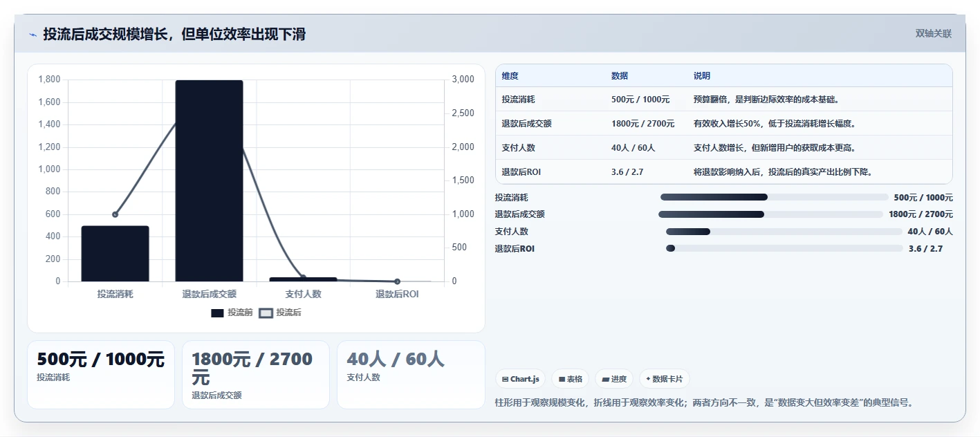980x437 pixels.
Task: Click the Chart.js chip
Action: (520, 379)
